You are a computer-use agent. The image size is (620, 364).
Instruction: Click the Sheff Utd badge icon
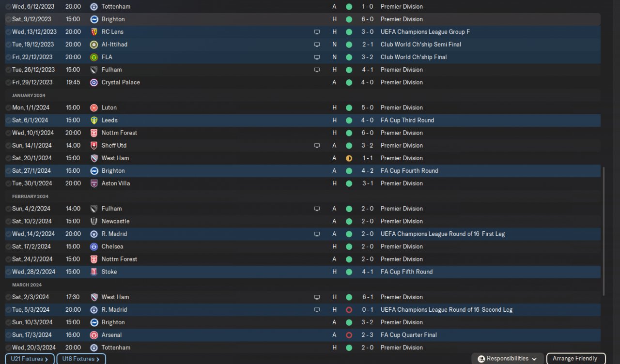point(94,145)
